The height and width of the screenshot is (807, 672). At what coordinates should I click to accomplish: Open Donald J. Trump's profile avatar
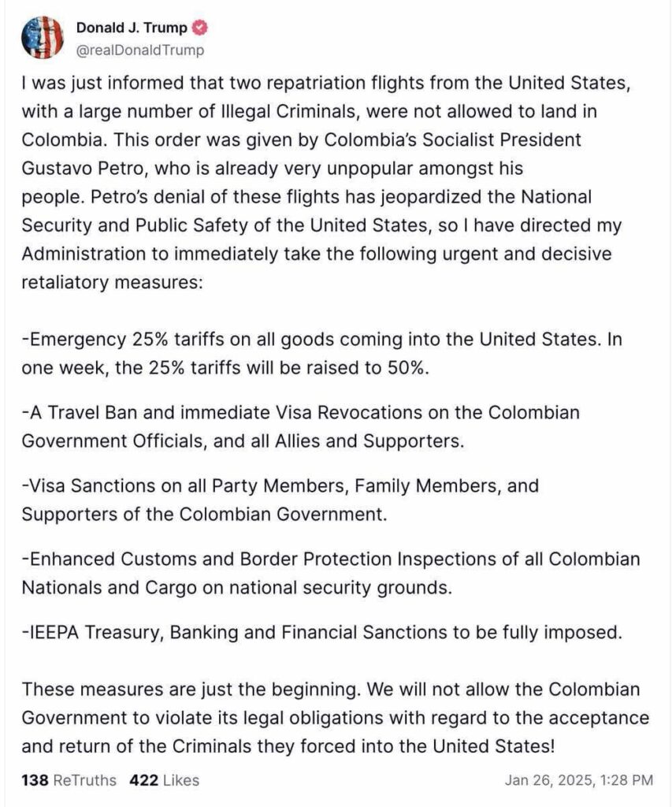click(x=43, y=37)
